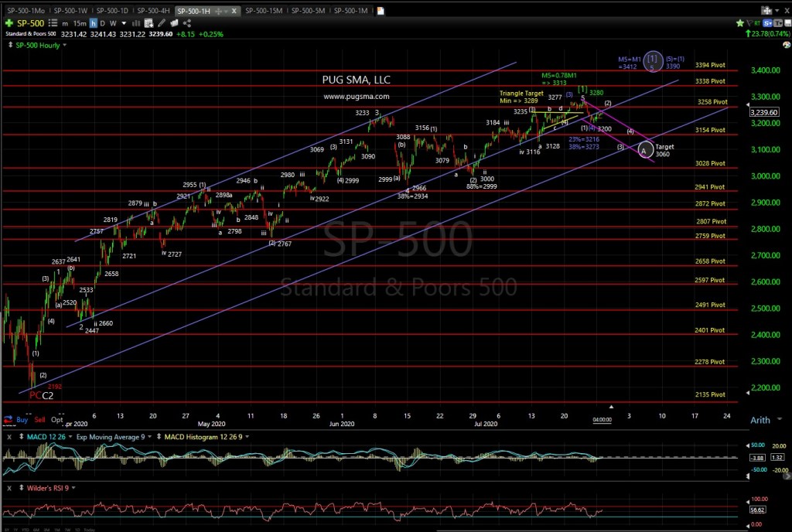The width and height of the screenshot is (792, 532).
Task: Click reorder arrows next to MACD Histogram
Action: tap(159, 437)
